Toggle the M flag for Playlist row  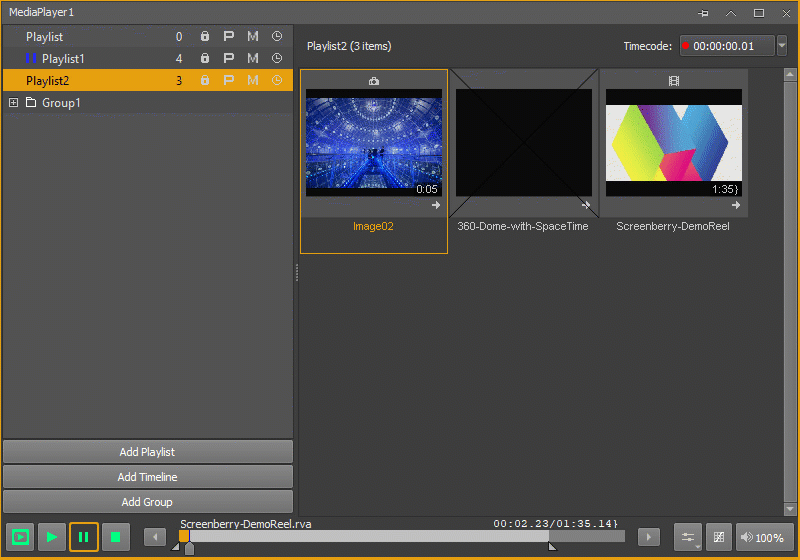[x=253, y=36]
